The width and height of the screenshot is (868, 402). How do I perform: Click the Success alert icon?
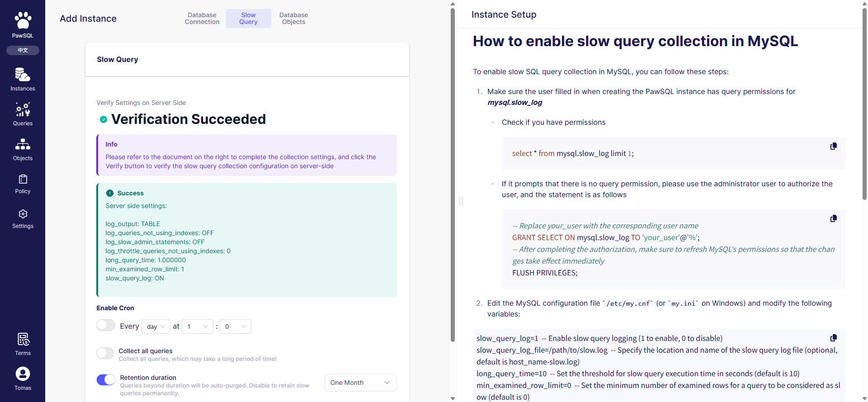(110, 193)
